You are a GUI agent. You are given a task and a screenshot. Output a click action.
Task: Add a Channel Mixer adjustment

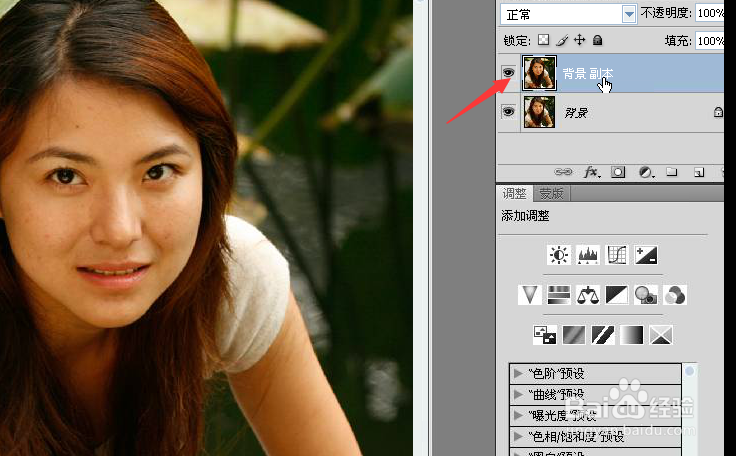[675, 295]
